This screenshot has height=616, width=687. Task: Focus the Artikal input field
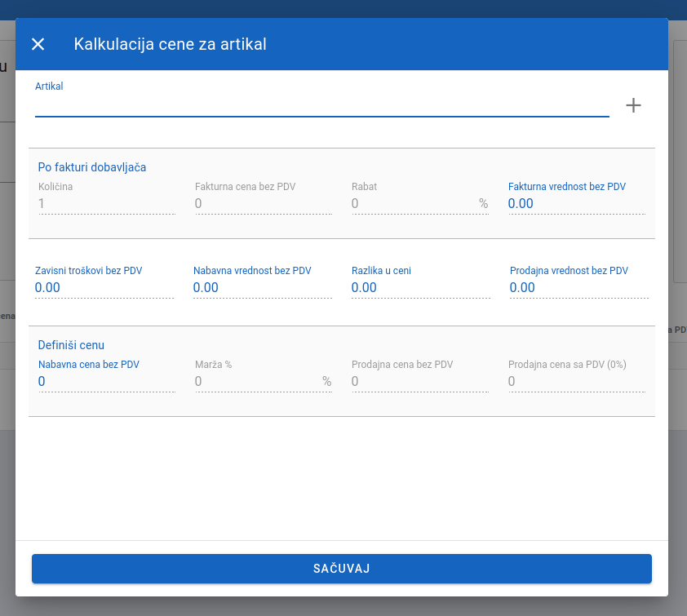click(321, 105)
